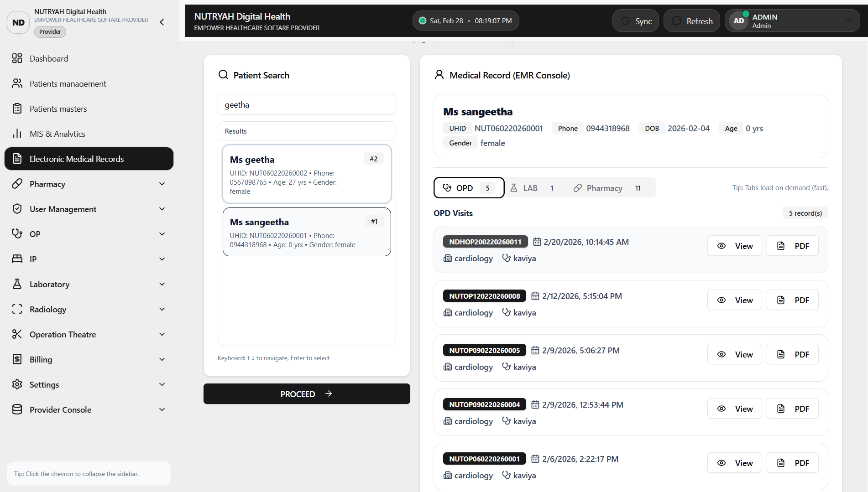Open the Patient Search magnifier icon

(223, 75)
